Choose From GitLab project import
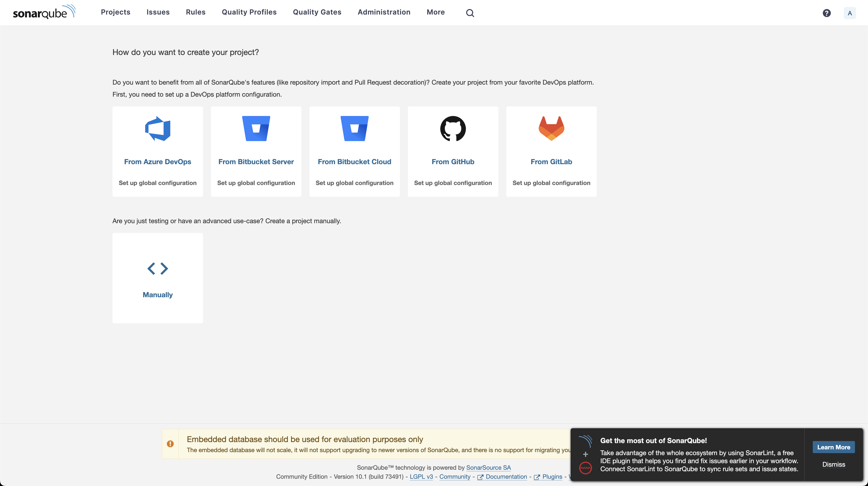Viewport: 868px width, 486px height. point(551,152)
